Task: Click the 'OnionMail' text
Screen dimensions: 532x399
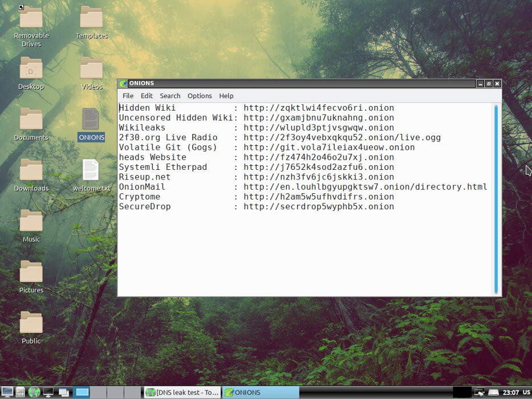Action: click(x=142, y=187)
